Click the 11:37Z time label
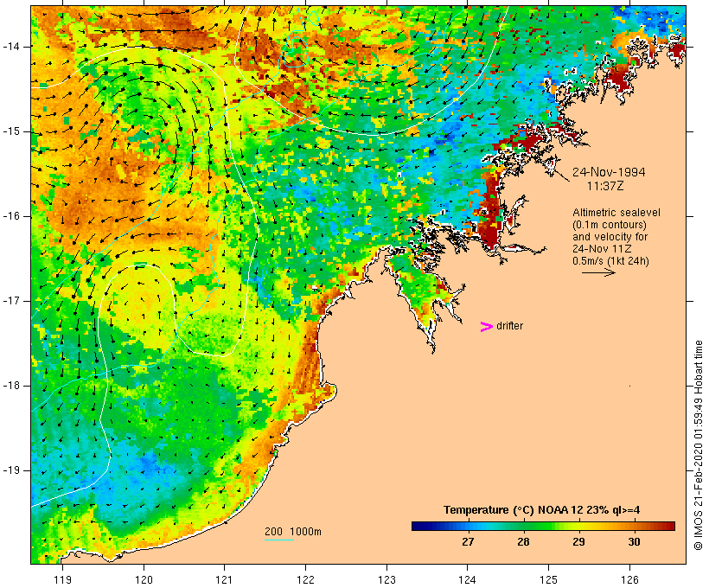 (x=605, y=186)
